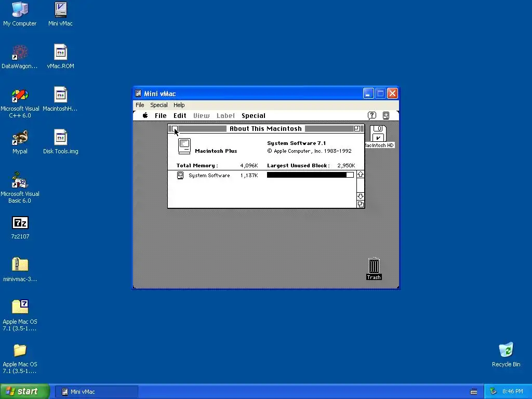The image size is (532, 399).
Task: Click the System Software row label
Action: click(x=209, y=176)
